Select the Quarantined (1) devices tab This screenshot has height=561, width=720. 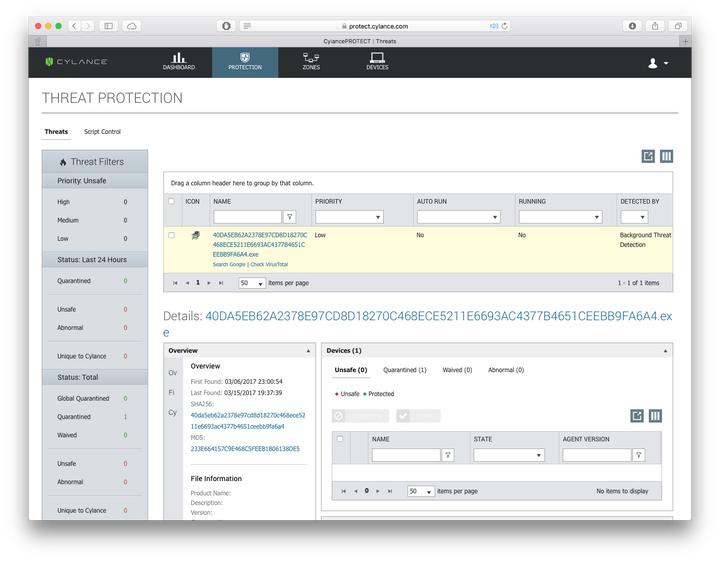tap(405, 370)
